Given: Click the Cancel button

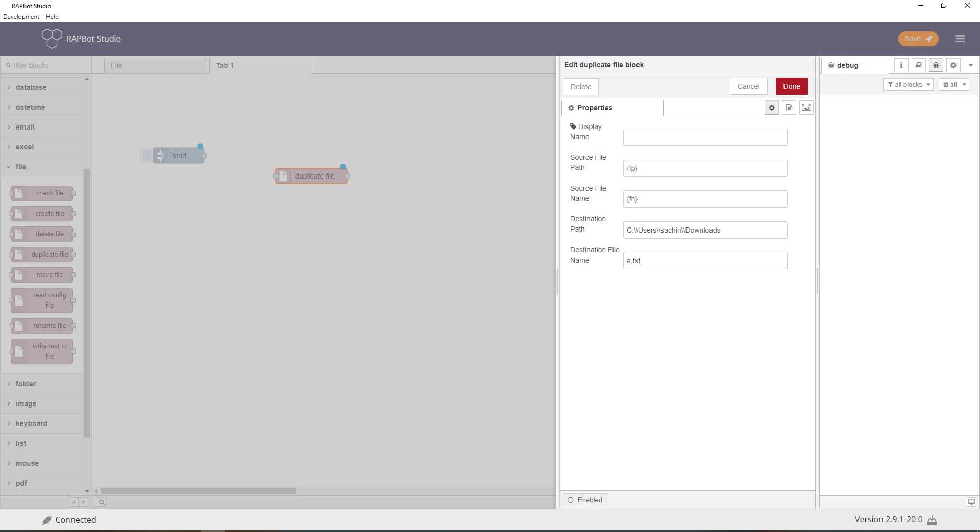Looking at the screenshot, I should coord(748,86).
